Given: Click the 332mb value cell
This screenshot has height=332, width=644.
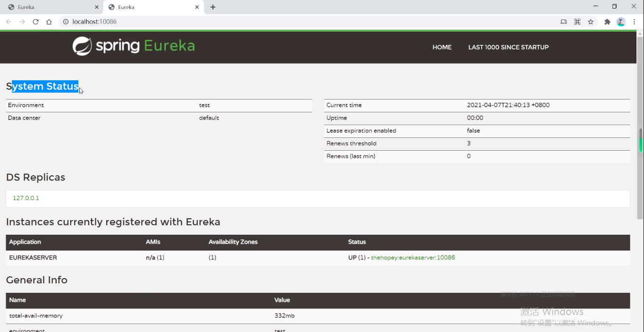Looking at the screenshot, I should click(284, 316).
